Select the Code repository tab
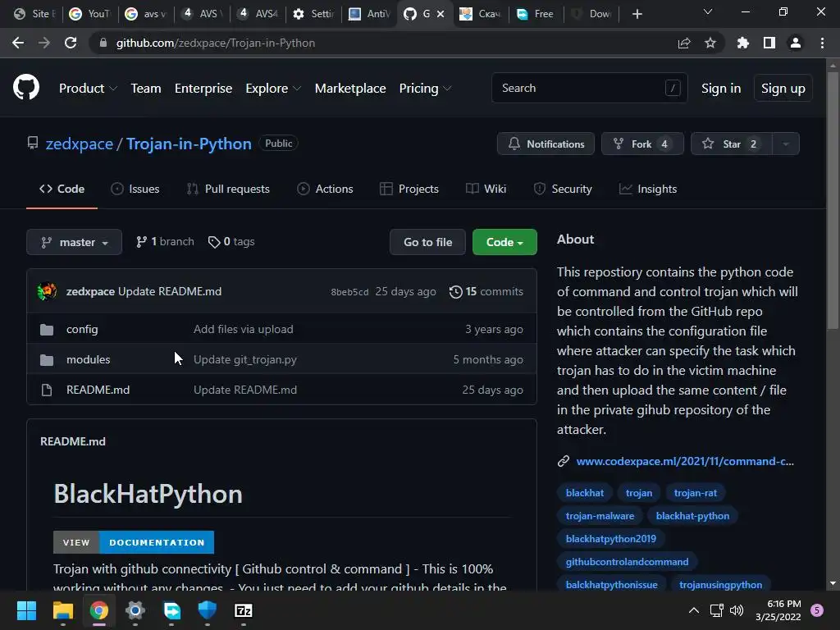840x630 pixels. tap(62, 189)
